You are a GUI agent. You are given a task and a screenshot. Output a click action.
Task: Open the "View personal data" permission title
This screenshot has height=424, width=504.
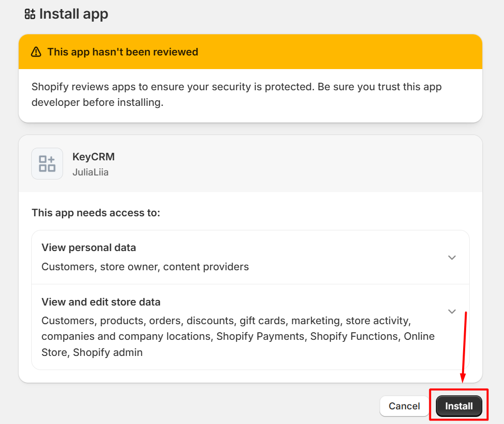[x=89, y=248]
